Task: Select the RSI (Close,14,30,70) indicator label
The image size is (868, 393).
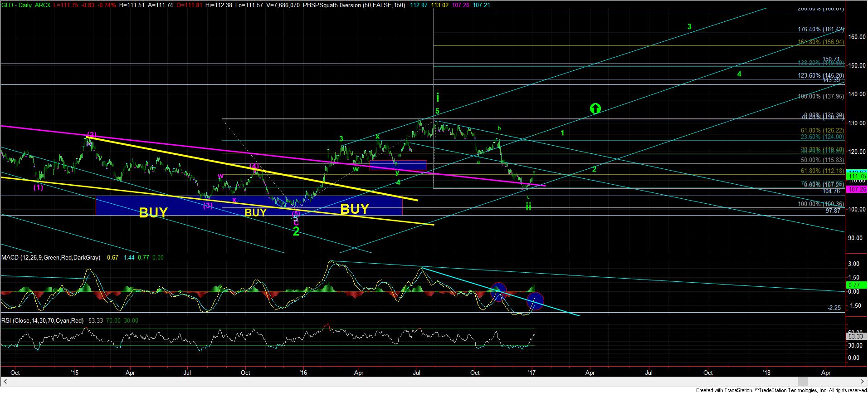Action: pyautogui.click(x=43, y=320)
